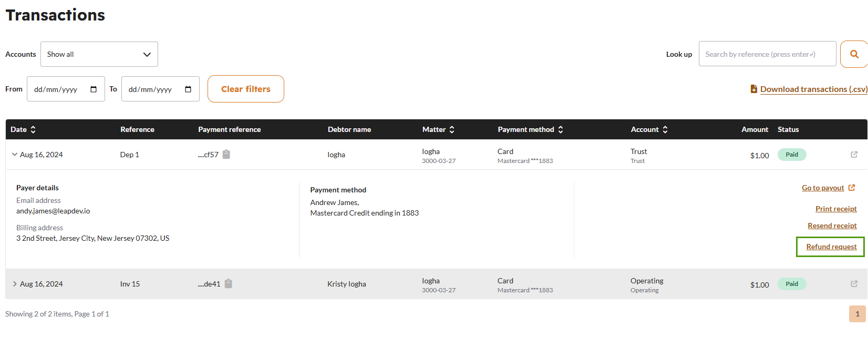Viewport: 868px width, 358px height.
Task: Click the orange search magnifier button
Action: point(854,54)
